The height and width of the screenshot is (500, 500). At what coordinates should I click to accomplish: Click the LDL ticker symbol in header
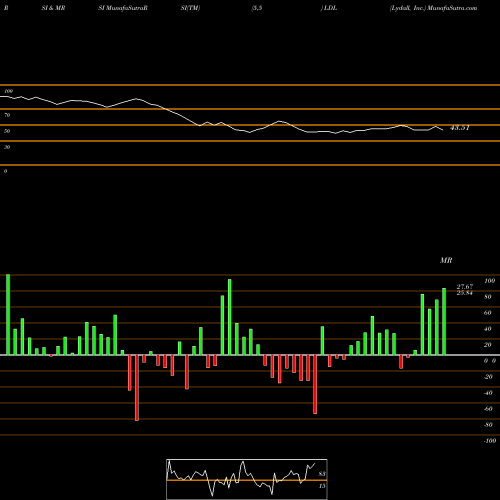pyautogui.click(x=330, y=8)
